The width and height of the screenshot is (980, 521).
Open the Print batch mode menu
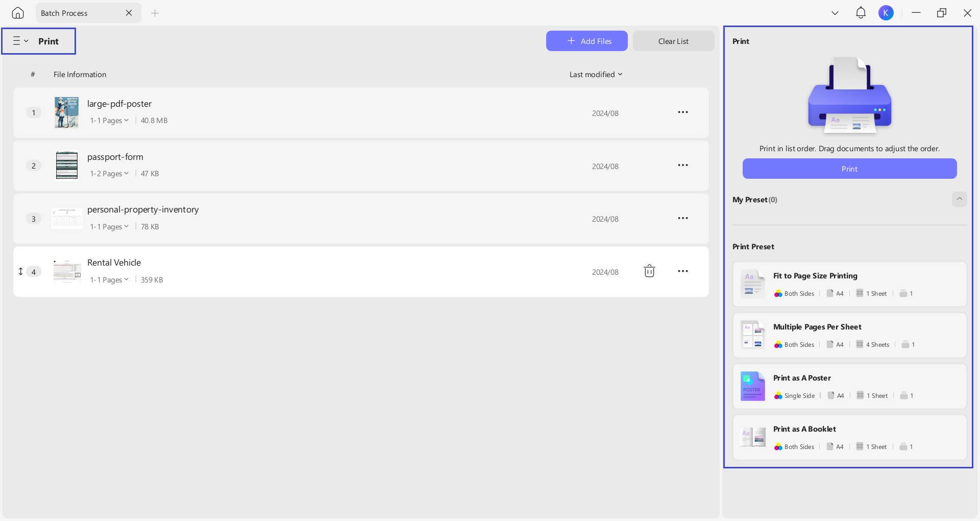20,41
